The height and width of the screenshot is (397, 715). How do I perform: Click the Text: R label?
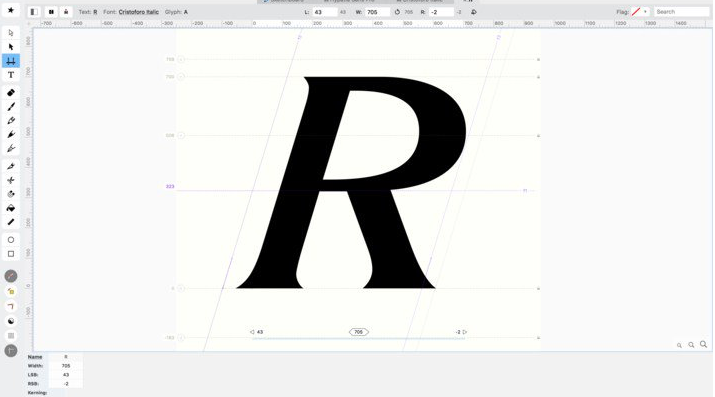click(x=88, y=12)
